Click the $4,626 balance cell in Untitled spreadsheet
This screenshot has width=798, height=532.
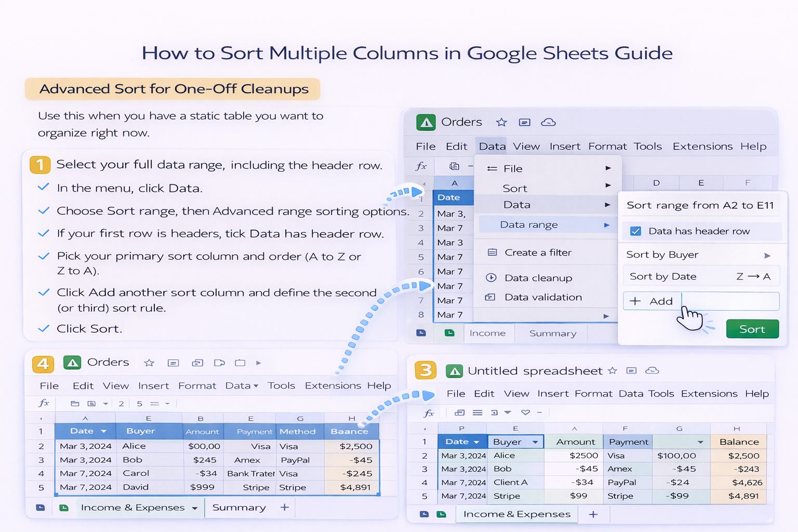738,482
